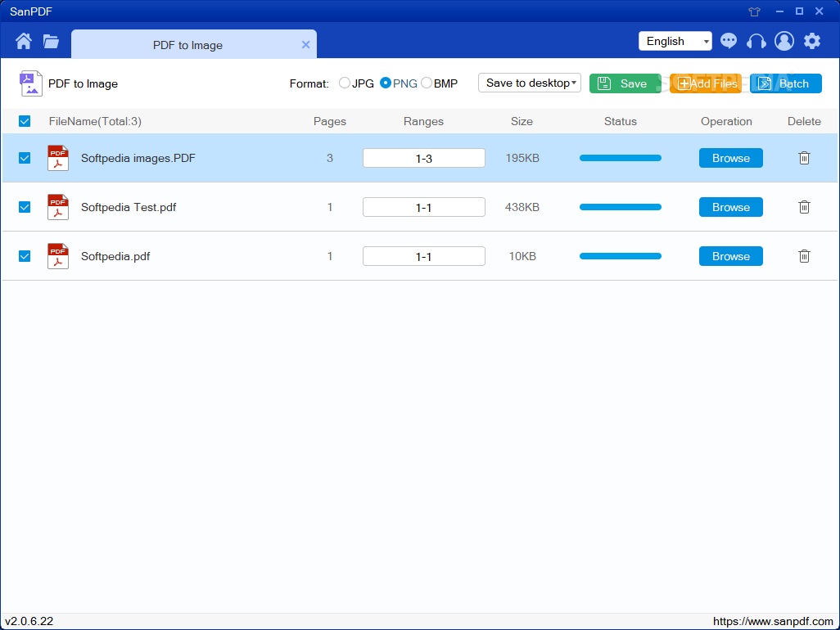Viewport: 840px width, 630px height.
Task: Click the PDF to Image header icon
Action: (x=30, y=83)
